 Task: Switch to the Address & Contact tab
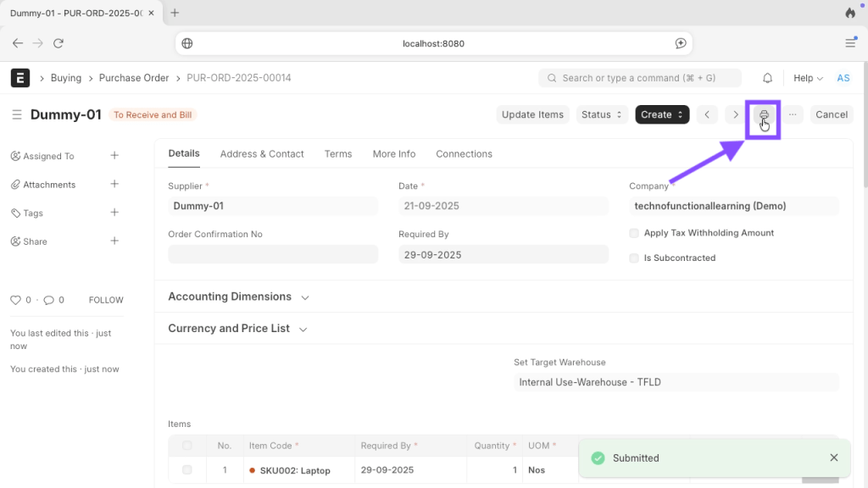tap(262, 154)
